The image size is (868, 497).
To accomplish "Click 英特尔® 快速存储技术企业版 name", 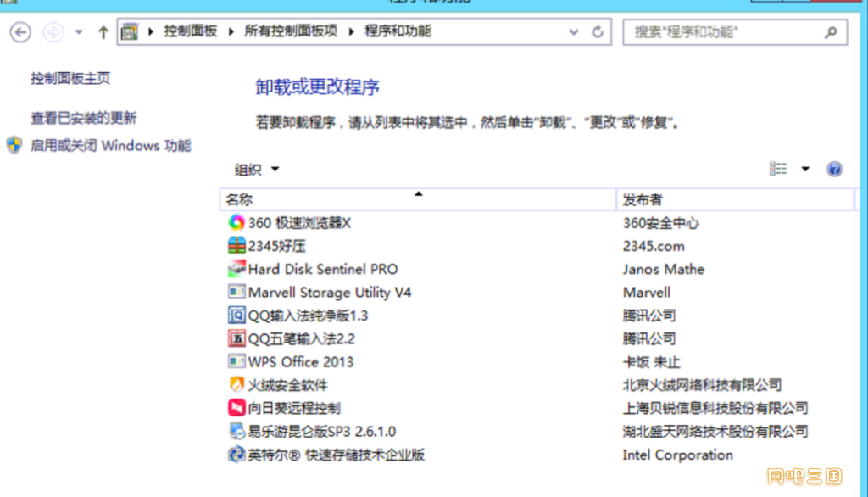I will click(x=336, y=455).
